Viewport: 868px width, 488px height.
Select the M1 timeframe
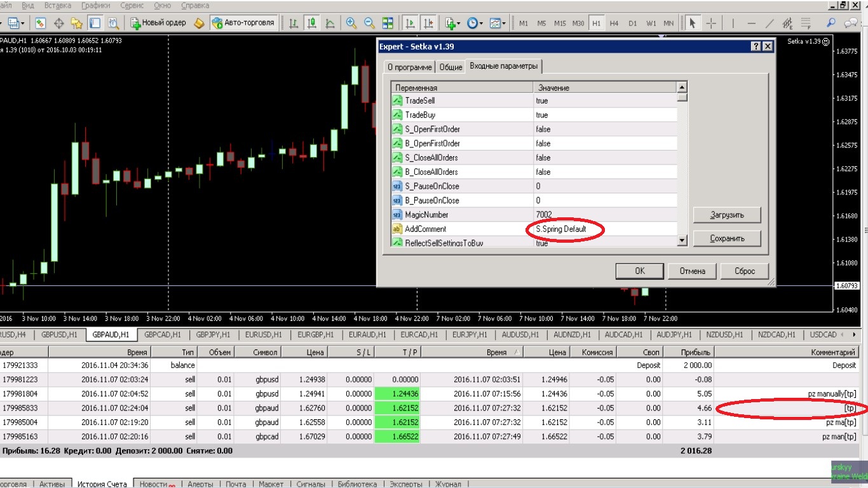click(524, 24)
